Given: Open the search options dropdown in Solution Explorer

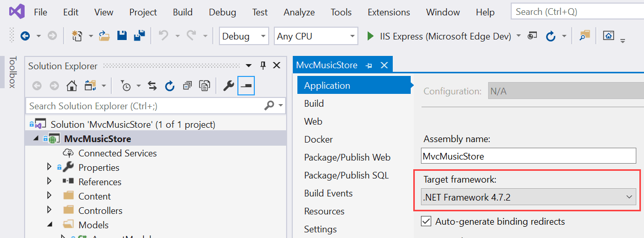Looking at the screenshot, I should click(x=281, y=106).
